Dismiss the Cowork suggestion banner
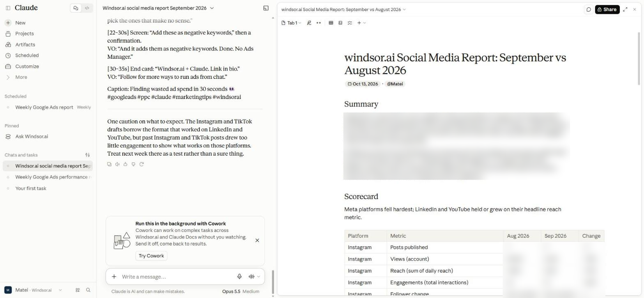The height and width of the screenshot is (298, 644). tap(257, 241)
